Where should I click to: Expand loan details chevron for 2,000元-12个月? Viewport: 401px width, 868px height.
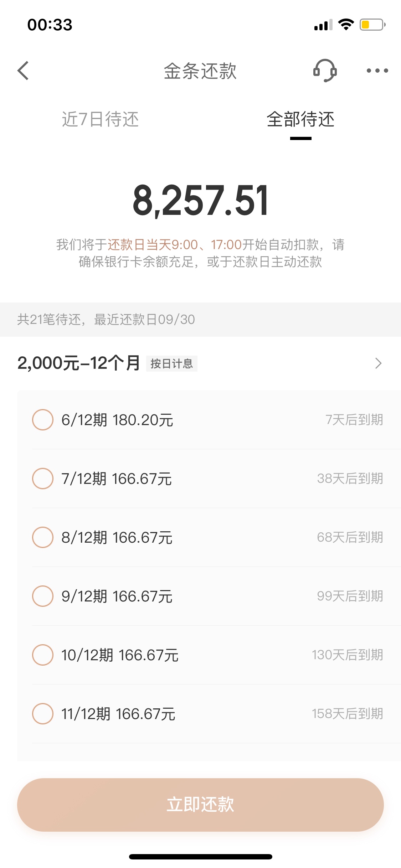pyautogui.click(x=378, y=363)
